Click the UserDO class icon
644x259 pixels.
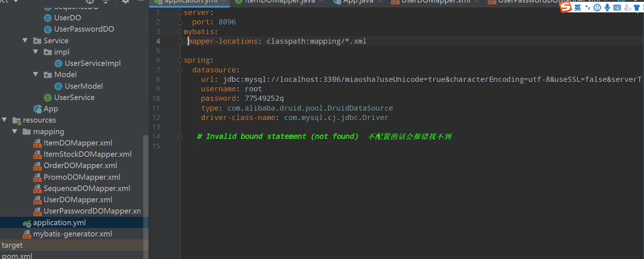[48, 18]
